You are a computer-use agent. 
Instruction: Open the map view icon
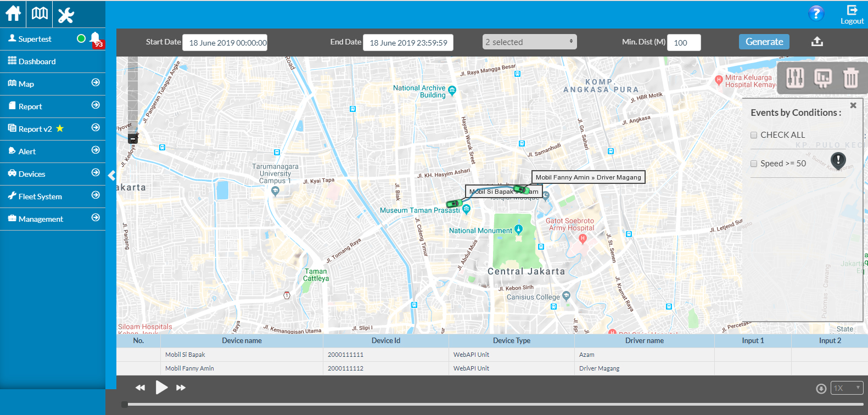pos(40,13)
